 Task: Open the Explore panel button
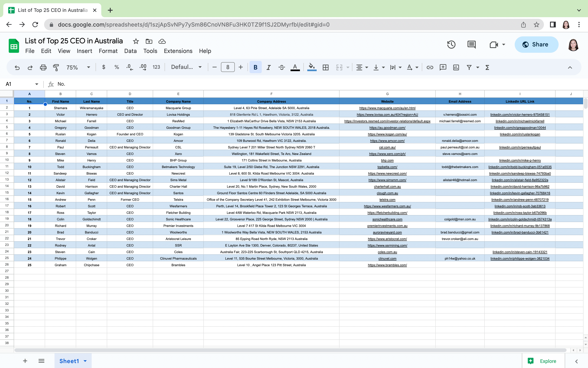point(543,361)
